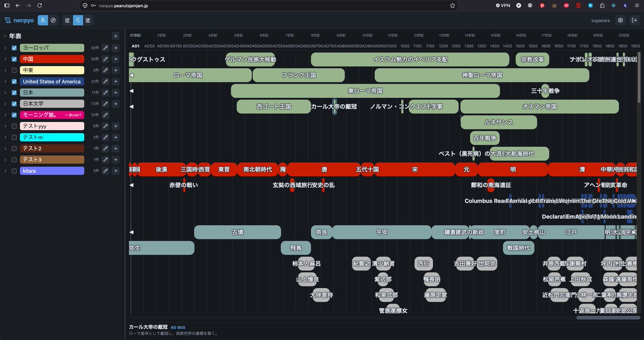Open settings gear next to sugawara
The image size is (644, 340).
tap(620, 20)
